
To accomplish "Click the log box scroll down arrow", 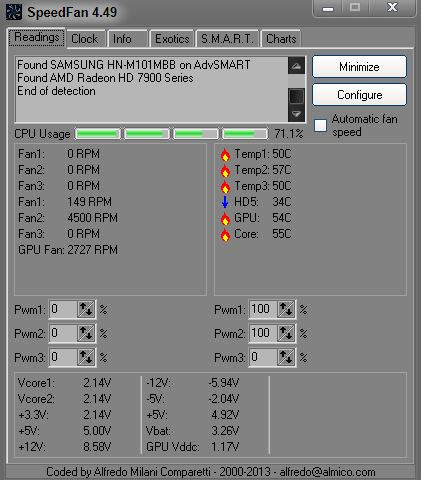I will (296, 114).
